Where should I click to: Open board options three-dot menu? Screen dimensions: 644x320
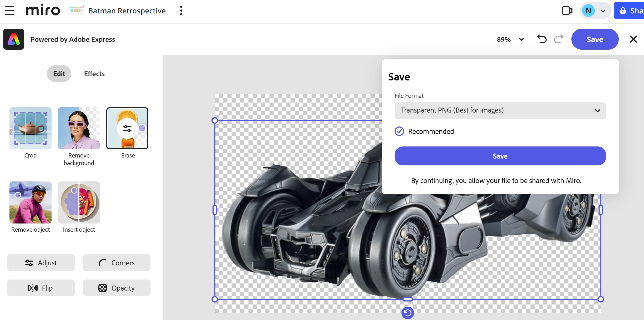(x=181, y=11)
